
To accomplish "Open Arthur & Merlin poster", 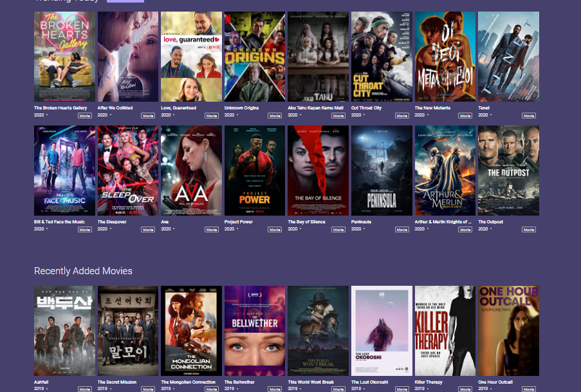I will point(445,170).
